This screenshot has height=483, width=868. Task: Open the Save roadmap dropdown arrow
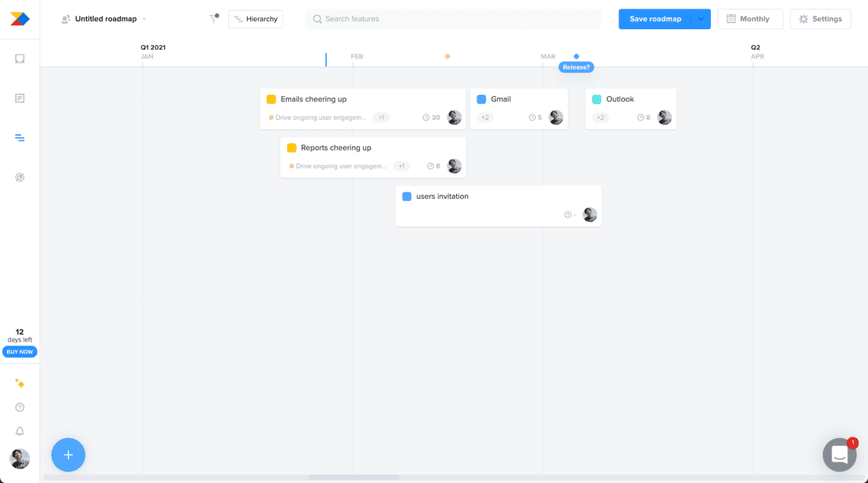pos(701,18)
